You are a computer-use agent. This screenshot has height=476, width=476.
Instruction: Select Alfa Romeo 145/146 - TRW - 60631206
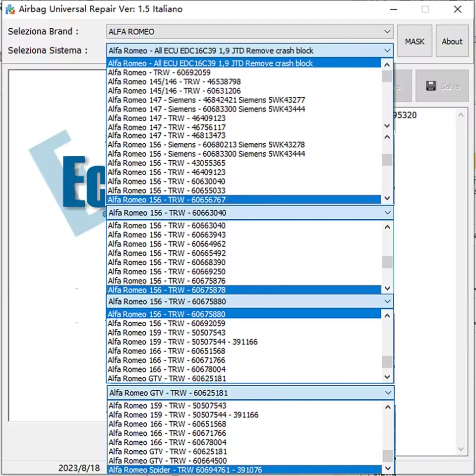(x=244, y=91)
